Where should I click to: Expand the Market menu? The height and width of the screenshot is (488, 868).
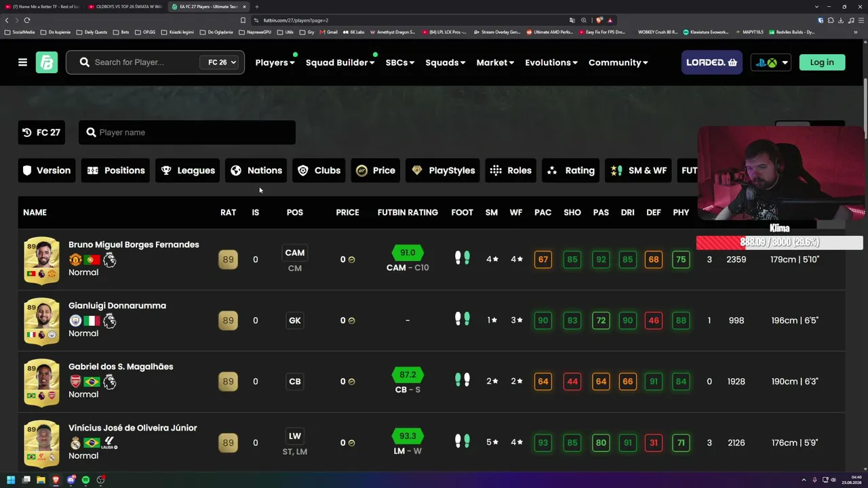tap(495, 62)
